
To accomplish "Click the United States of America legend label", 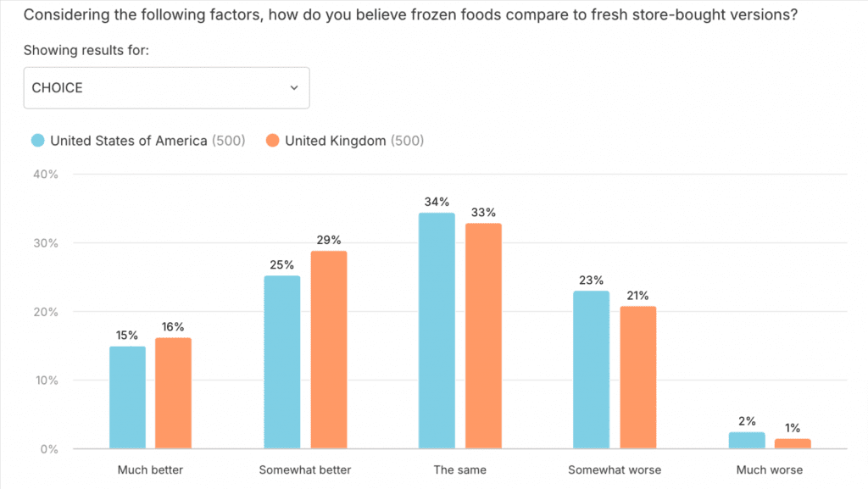I will (x=128, y=141).
